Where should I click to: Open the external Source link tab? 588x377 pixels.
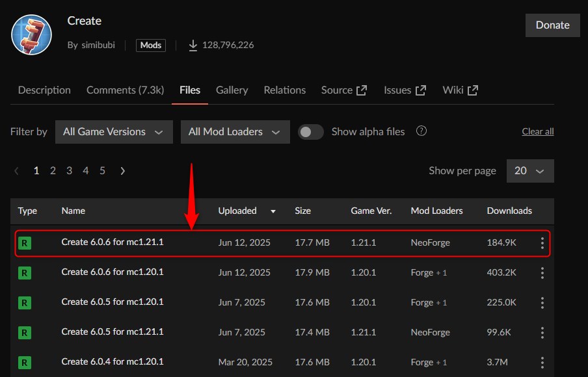[x=344, y=90]
